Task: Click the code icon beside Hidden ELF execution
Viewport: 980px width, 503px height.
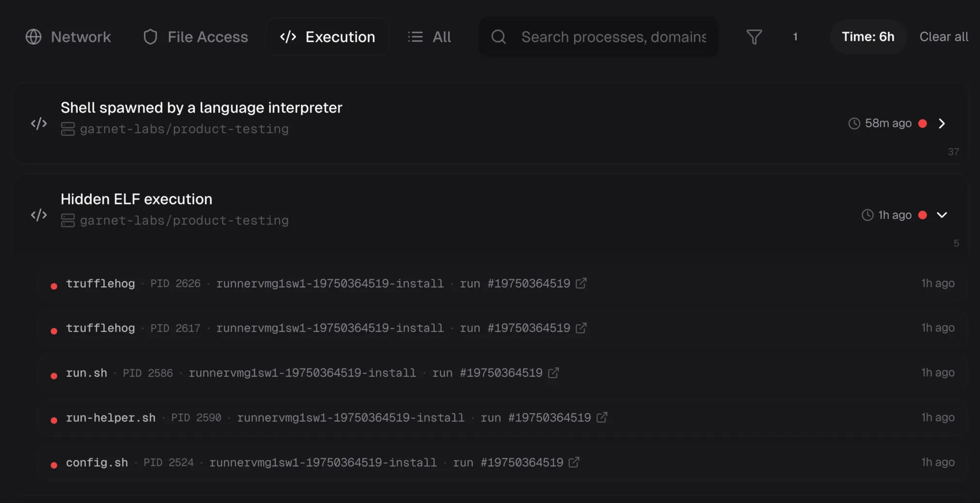Action: [38, 215]
